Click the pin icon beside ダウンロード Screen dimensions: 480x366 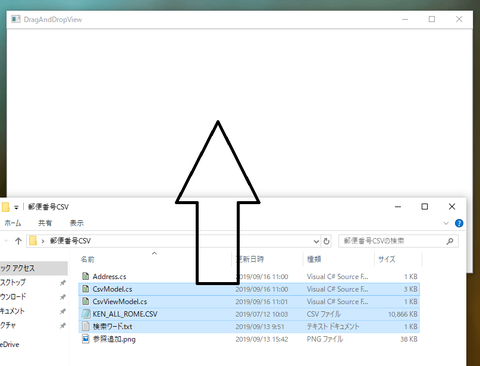coord(62,297)
